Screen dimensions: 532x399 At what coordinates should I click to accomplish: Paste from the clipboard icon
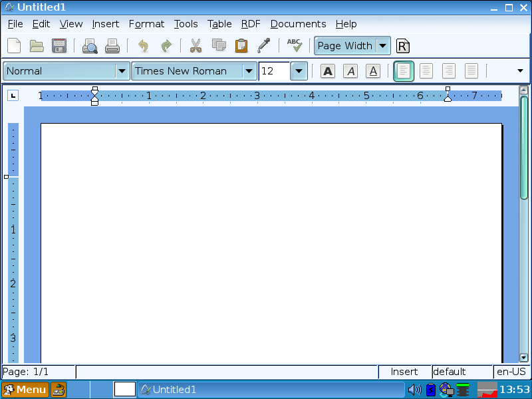tap(241, 45)
